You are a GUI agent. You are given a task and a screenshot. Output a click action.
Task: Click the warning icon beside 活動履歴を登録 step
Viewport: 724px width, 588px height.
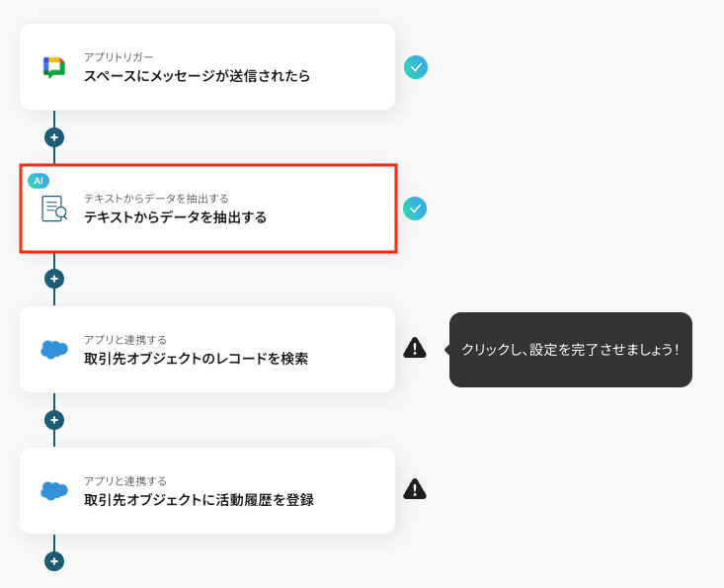415,489
